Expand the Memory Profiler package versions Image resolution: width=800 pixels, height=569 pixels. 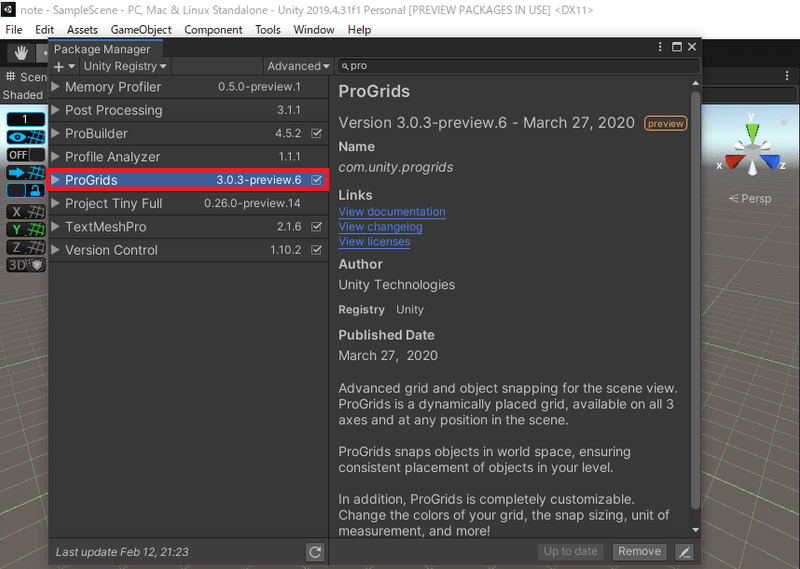56,87
